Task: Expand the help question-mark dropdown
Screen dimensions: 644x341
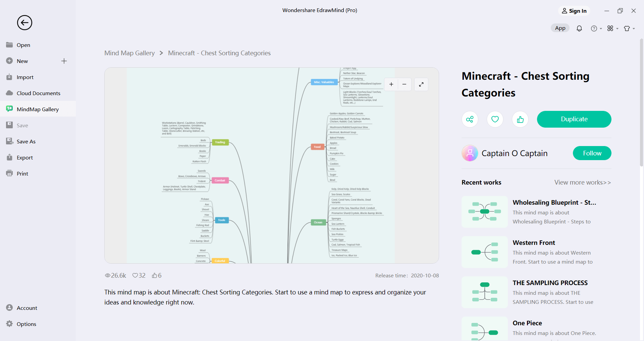Action: pyautogui.click(x=596, y=28)
